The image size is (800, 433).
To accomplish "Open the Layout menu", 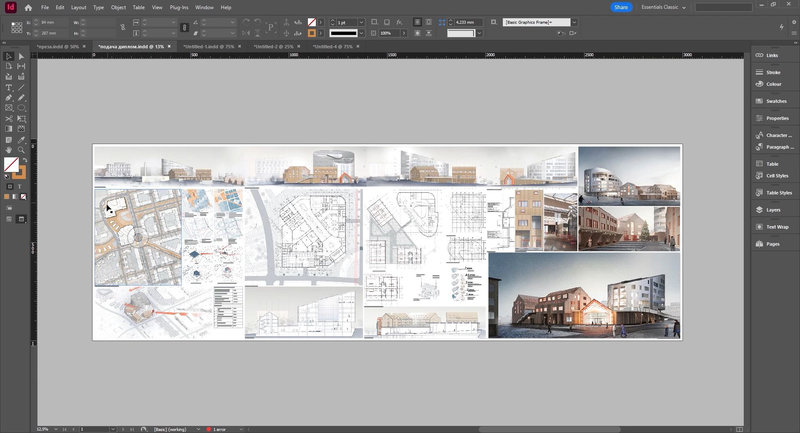I will (x=79, y=8).
